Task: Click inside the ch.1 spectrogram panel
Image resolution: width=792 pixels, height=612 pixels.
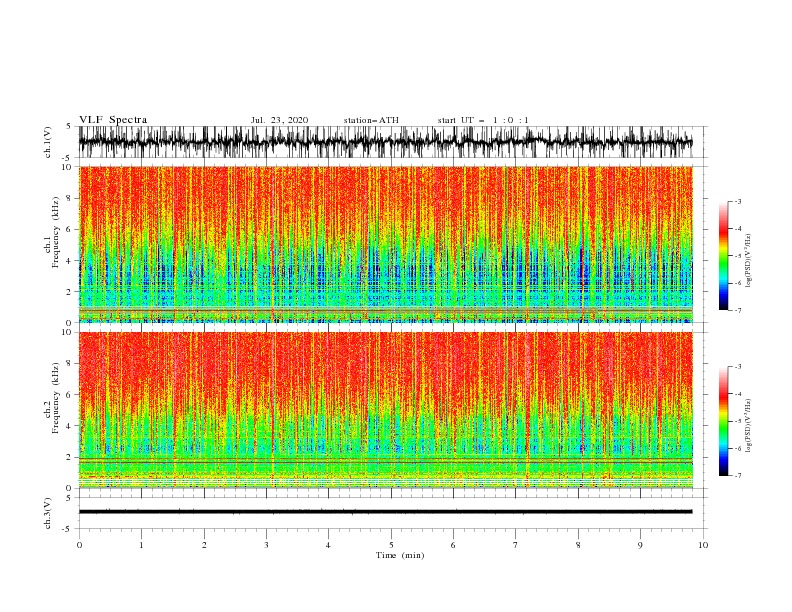Action: pos(385,244)
